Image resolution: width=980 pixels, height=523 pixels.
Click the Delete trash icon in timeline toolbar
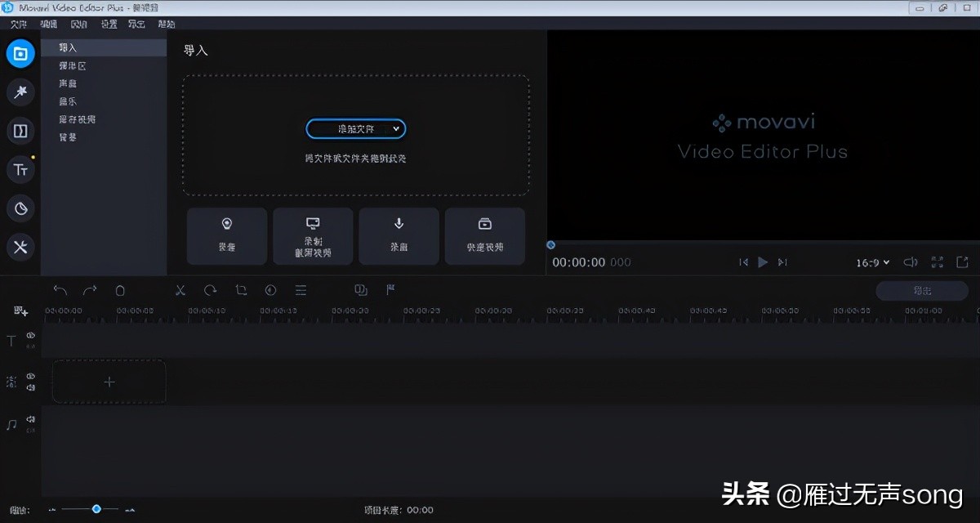pyautogui.click(x=120, y=290)
